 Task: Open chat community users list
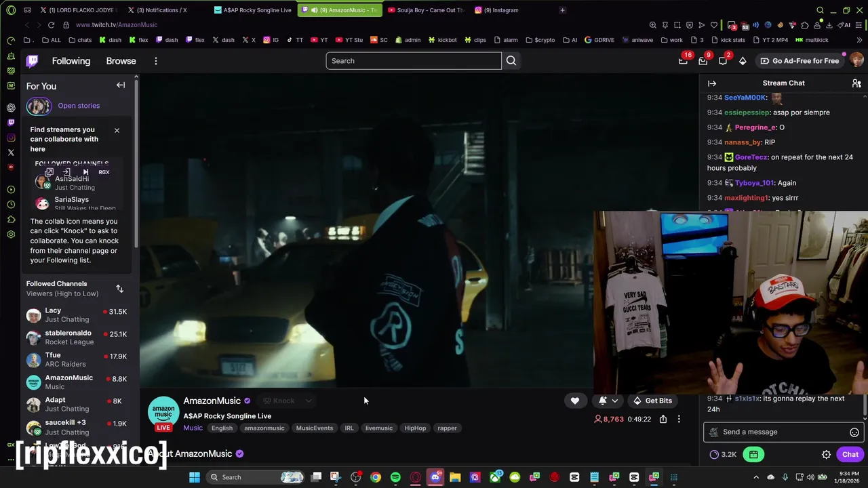point(856,83)
